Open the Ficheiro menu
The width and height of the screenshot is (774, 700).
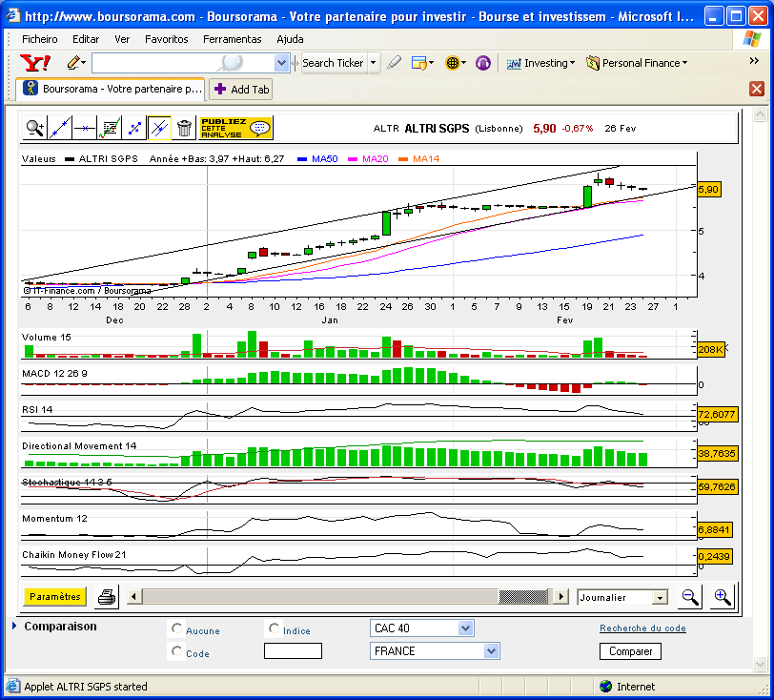click(x=39, y=39)
